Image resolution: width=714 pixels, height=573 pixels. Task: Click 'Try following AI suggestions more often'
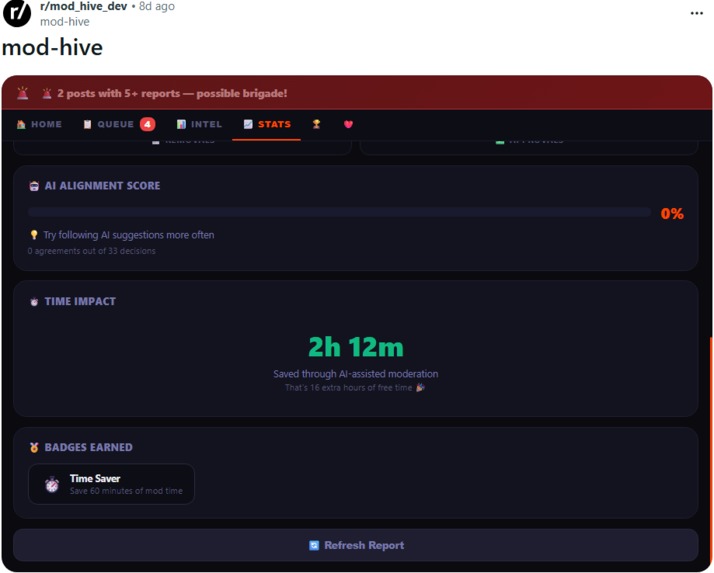(x=129, y=235)
